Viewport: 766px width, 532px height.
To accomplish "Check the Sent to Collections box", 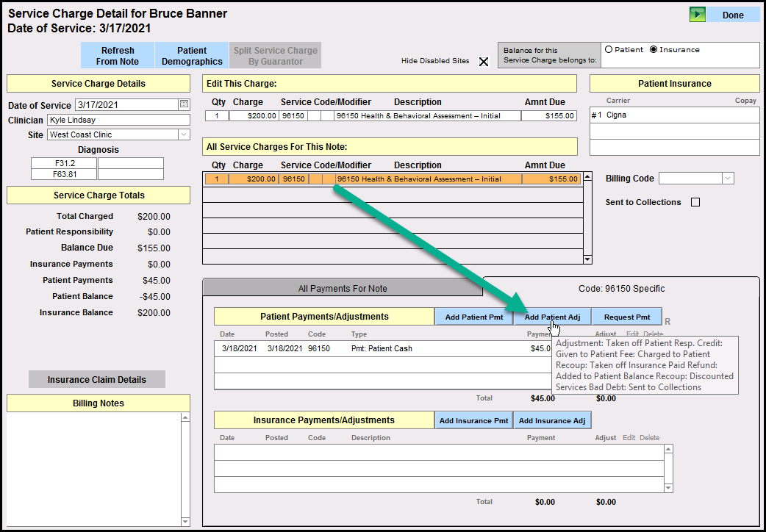I will coord(695,202).
